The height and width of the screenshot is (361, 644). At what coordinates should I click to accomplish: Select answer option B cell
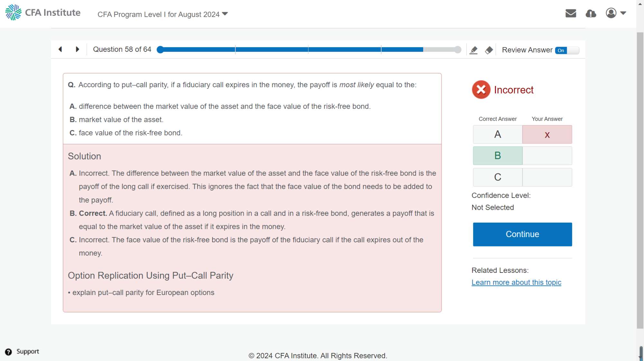pos(497,156)
